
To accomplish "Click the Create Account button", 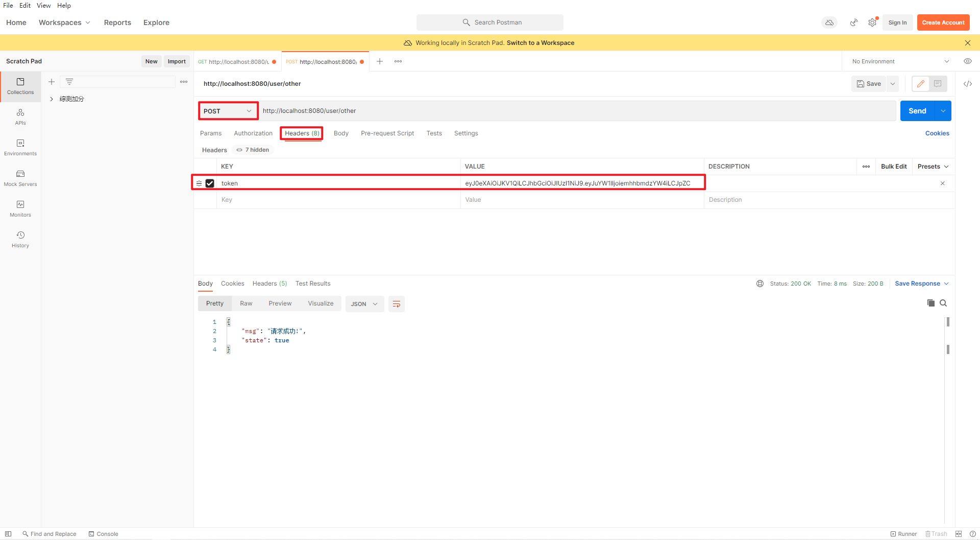I will pos(943,22).
